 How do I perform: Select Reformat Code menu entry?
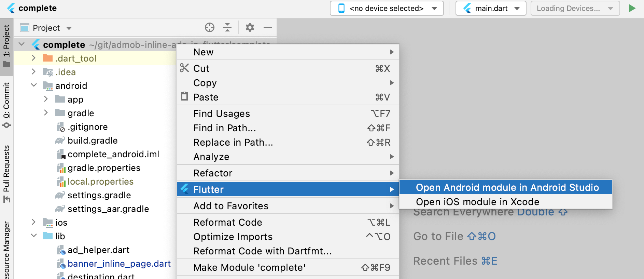288,222
